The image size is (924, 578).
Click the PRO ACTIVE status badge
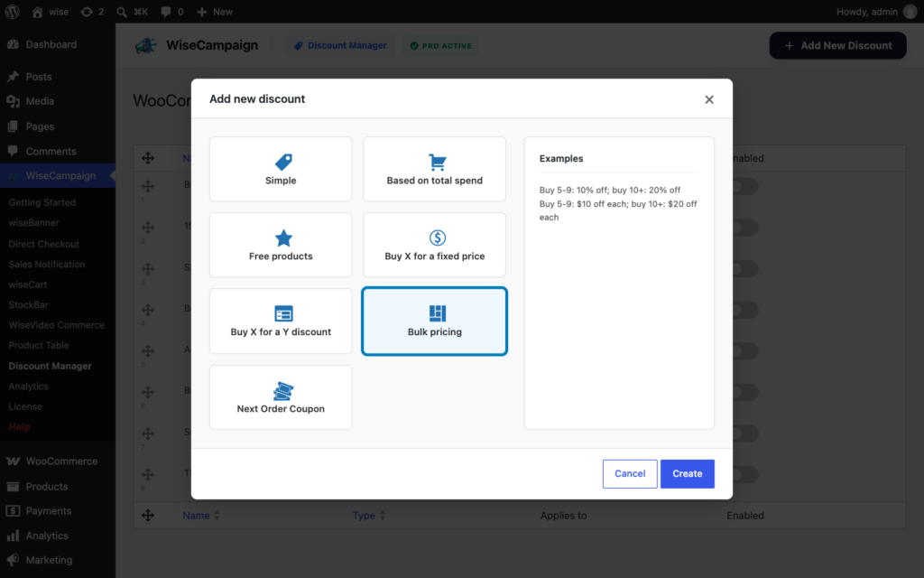[x=441, y=45]
